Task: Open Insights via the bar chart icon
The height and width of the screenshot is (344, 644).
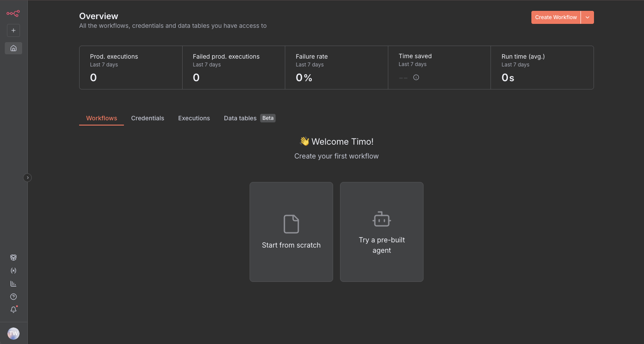Action: coord(13,284)
